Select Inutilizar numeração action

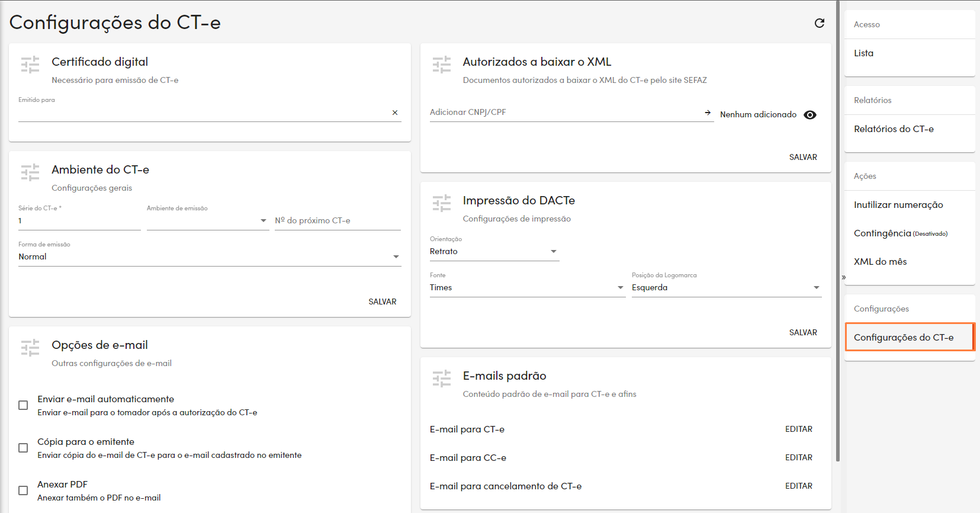pyautogui.click(x=910, y=205)
